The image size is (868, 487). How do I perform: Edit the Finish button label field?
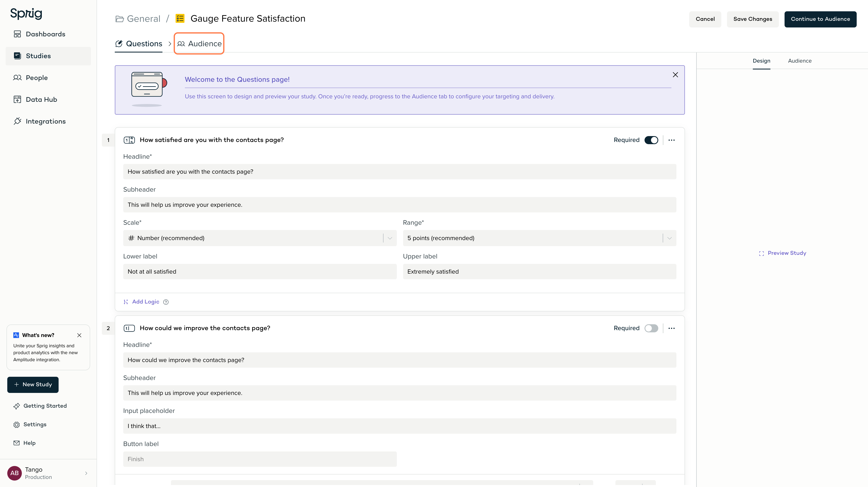(260, 459)
